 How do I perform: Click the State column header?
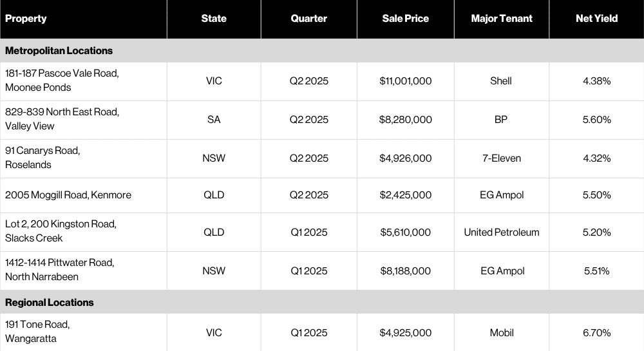tap(214, 19)
